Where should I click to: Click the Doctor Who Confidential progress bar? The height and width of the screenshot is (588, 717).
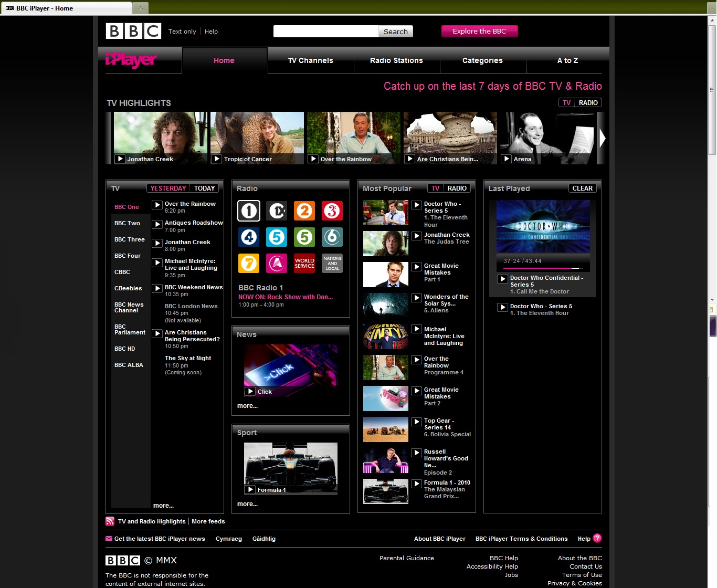[x=543, y=268]
